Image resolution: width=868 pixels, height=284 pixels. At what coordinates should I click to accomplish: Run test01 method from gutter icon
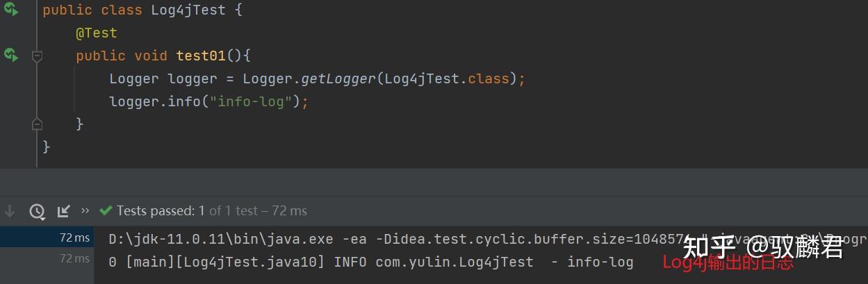(11, 54)
